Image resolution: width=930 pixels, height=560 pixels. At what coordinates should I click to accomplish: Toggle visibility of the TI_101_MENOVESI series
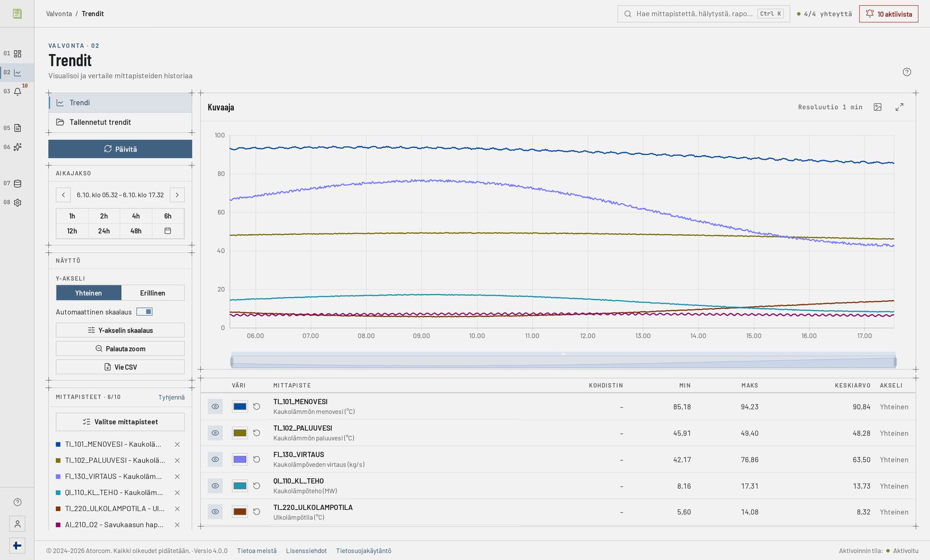pyautogui.click(x=215, y=407)
